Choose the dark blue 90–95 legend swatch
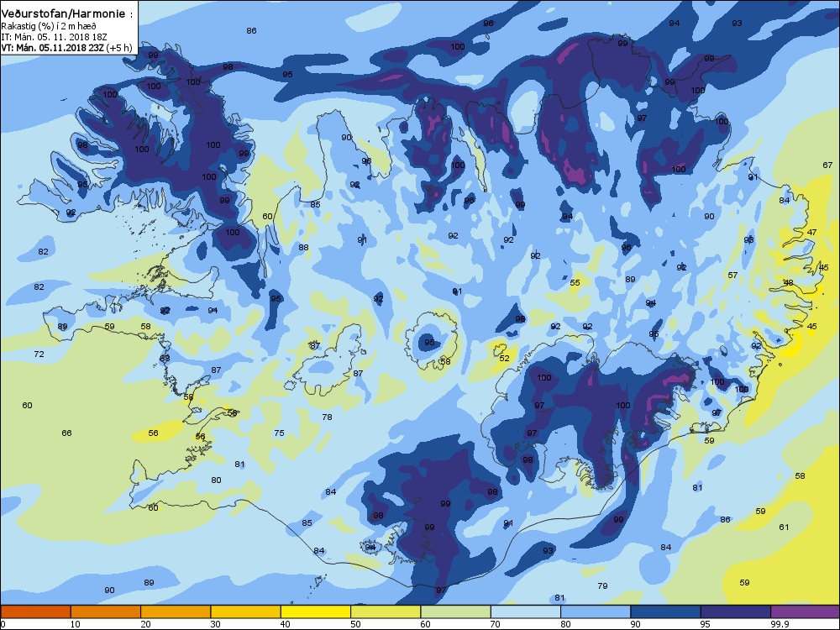Viewport: 840px width, 630px height. click(x=666, y=612)
